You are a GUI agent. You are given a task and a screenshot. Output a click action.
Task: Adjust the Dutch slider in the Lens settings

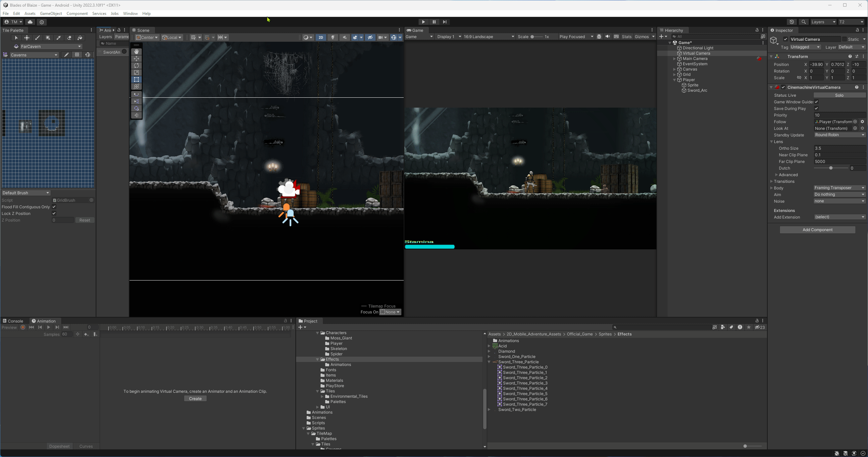pyautogui.click(x=832, y=168)
